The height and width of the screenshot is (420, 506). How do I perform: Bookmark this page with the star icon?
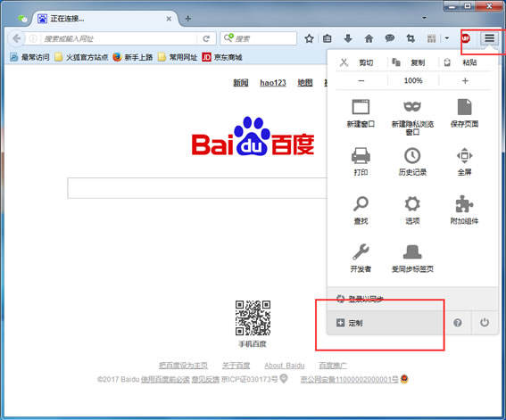tap(309, 38)
